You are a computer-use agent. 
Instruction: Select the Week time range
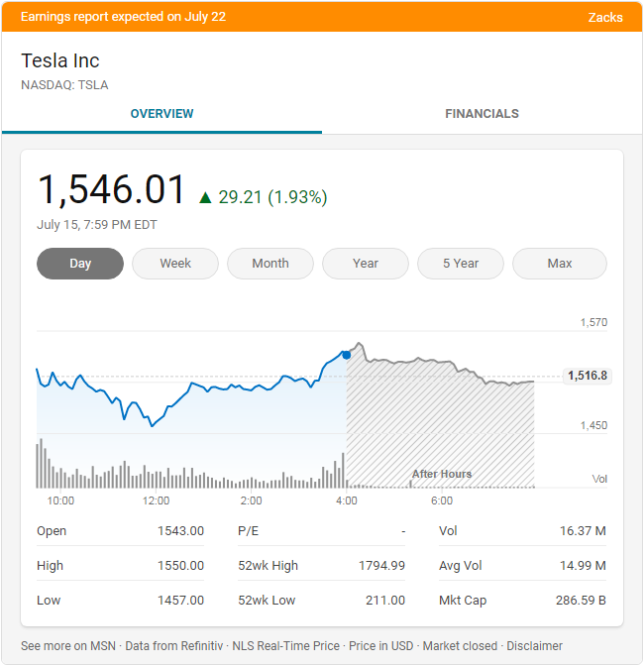[175, 264]
